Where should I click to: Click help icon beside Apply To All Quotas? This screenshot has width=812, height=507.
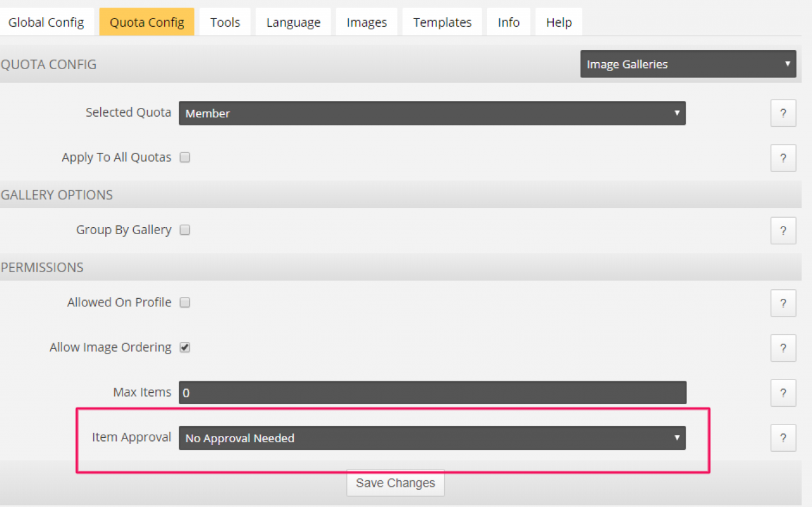783,158
